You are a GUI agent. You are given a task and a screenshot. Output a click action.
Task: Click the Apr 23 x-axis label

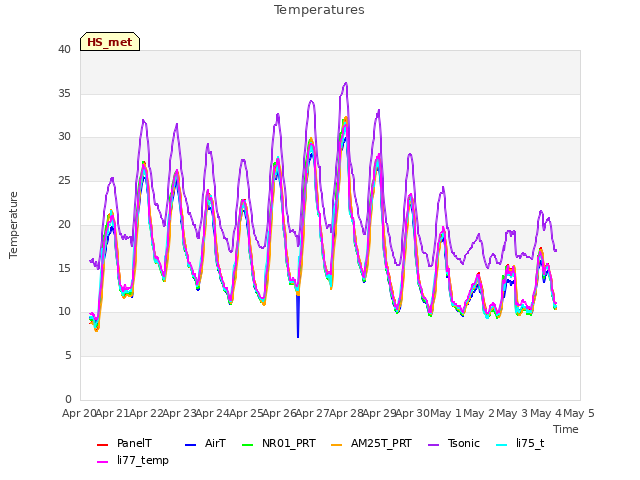click(x=180, y=413)
